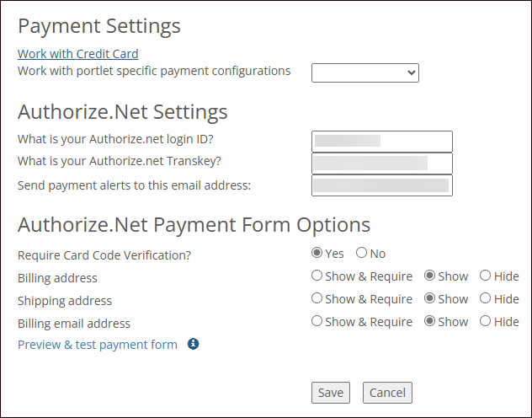Screen dimensions: 532x418
Task: Expand portlet specific payment configurations dropdown
Action: pos(364,72)
